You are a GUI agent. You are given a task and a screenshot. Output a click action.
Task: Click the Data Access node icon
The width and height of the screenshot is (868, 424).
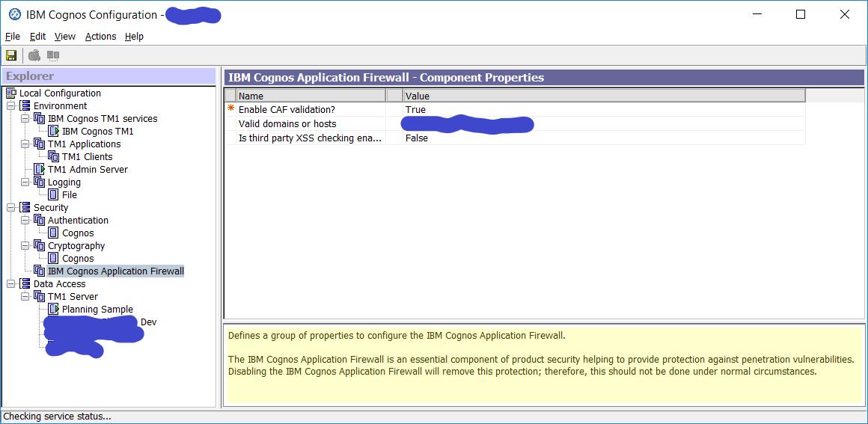tap(25, 284)
